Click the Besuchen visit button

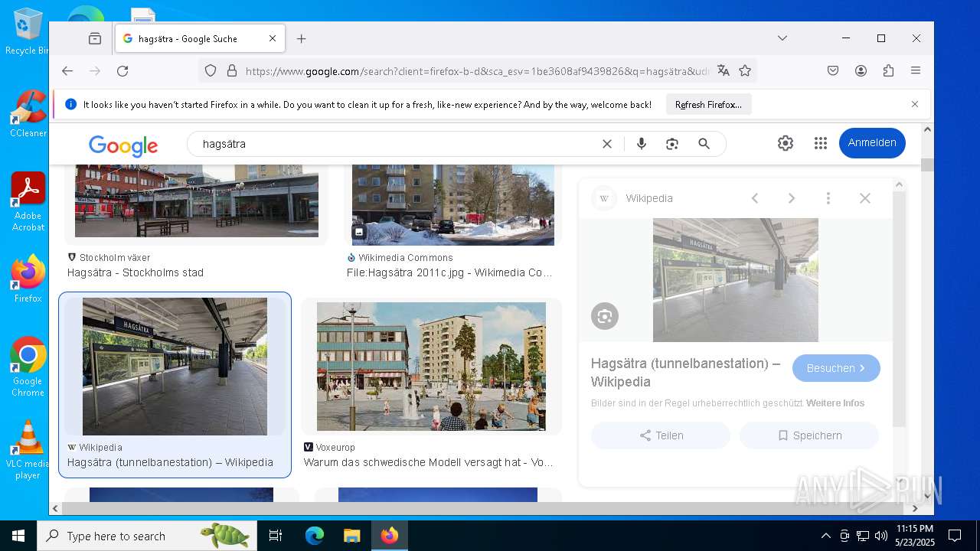pyautogui.click(x=836, y=368)
